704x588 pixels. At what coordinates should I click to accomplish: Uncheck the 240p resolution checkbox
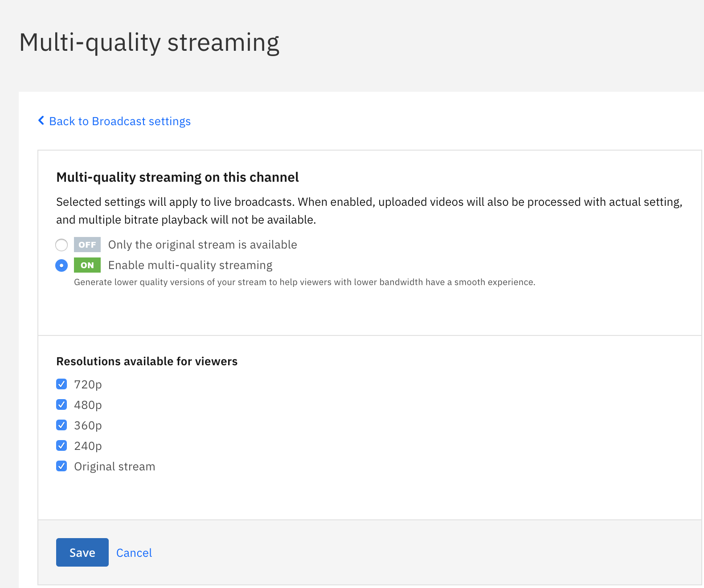click(61, 445)
